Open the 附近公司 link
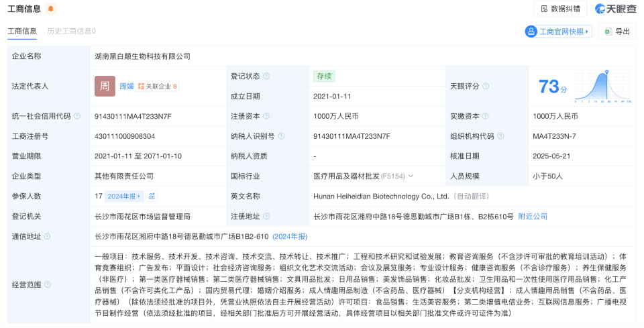 coord(533,217)
